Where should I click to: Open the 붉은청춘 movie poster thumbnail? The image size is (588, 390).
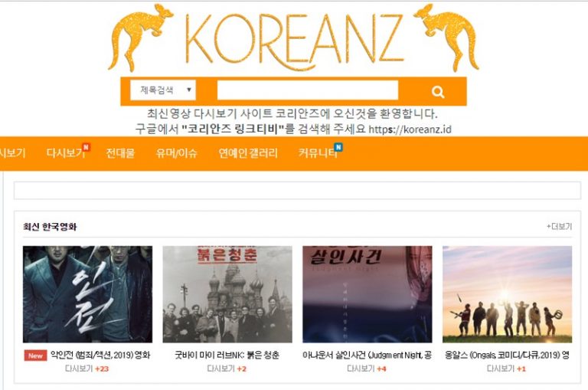227,294
